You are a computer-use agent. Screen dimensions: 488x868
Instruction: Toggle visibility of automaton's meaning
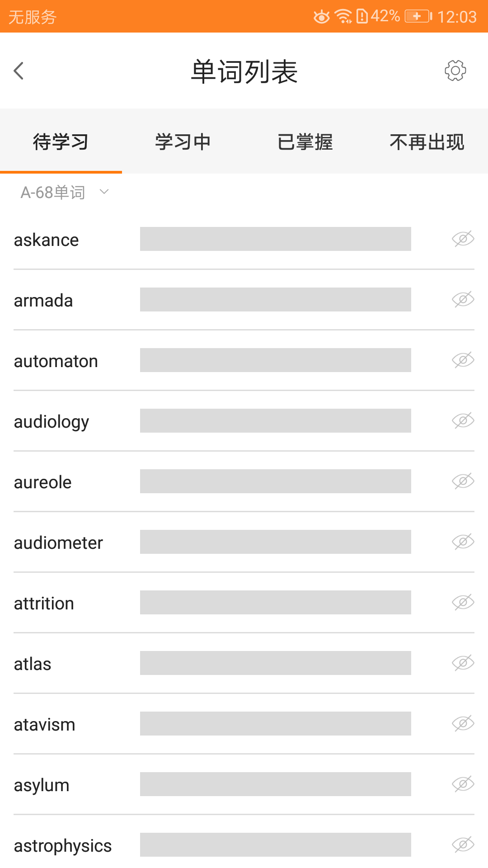pyautogui.click(x=463, y=360)
